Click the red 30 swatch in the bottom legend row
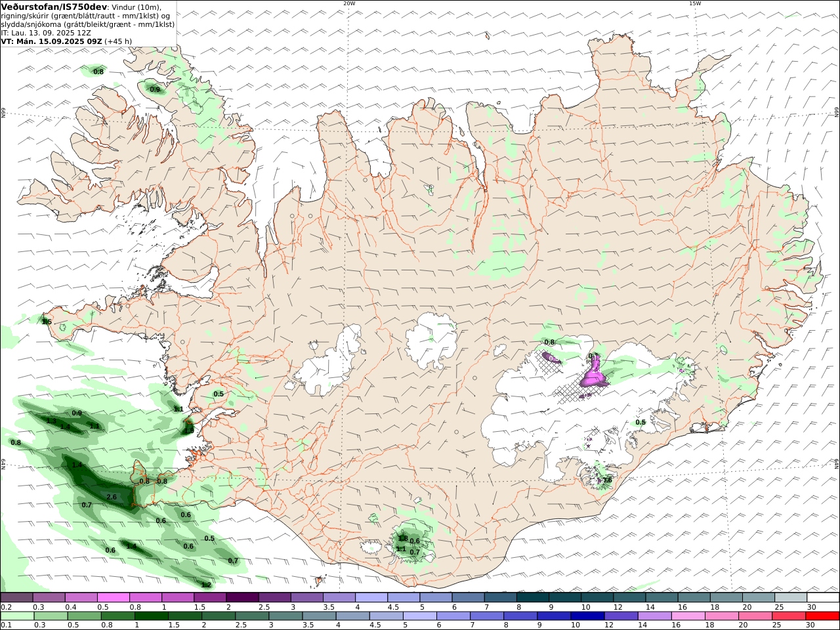The height and width of the screenshot is (630, 840). tap(823, 616)
